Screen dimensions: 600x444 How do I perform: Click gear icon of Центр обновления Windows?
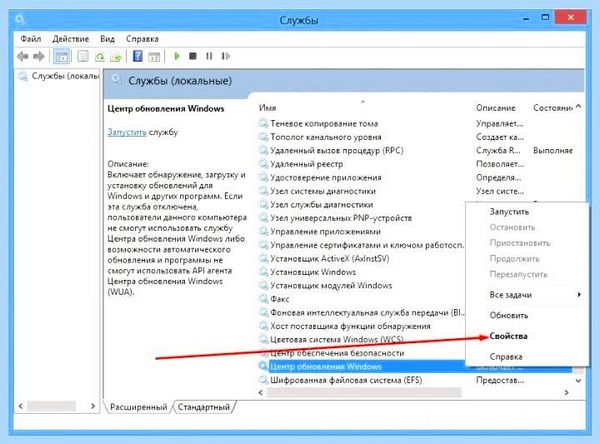point(263,366)
